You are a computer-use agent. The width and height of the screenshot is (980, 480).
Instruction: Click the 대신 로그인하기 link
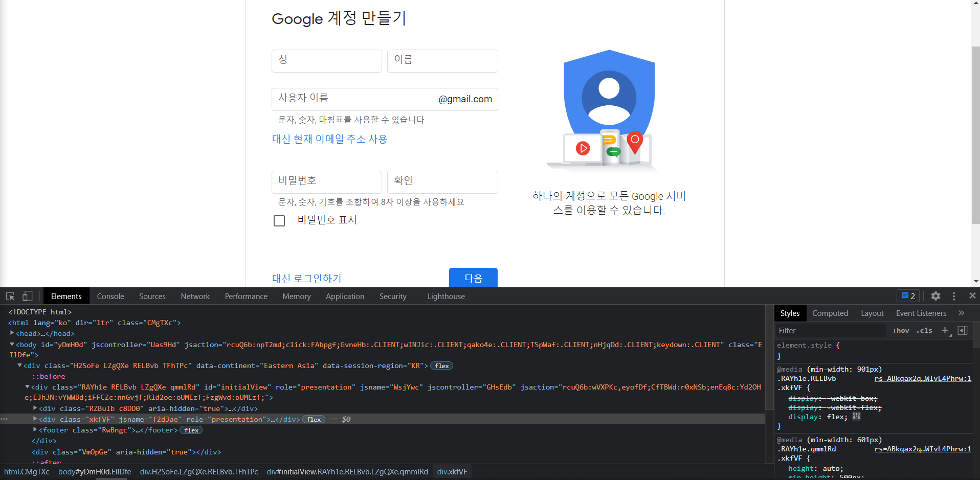click(307, 278)
